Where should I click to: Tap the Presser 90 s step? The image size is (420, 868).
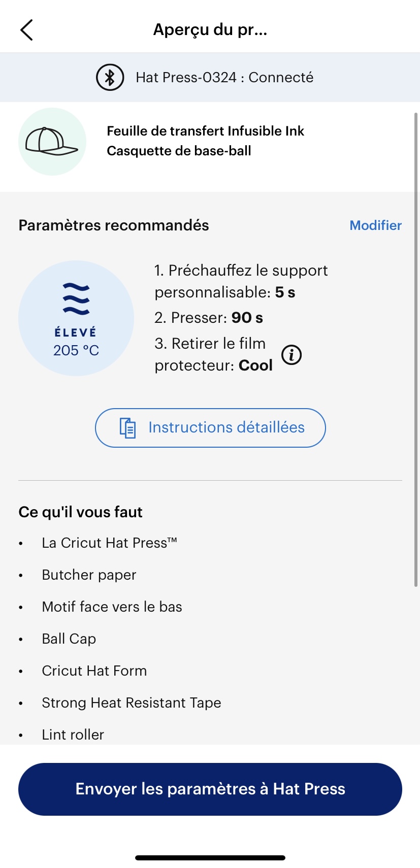click(x=209, y=318)
